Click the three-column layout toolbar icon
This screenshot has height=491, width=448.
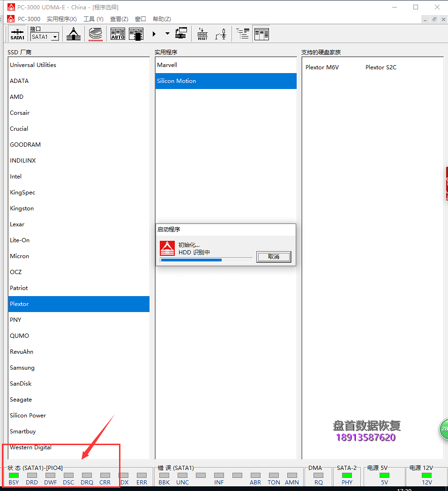261,34
